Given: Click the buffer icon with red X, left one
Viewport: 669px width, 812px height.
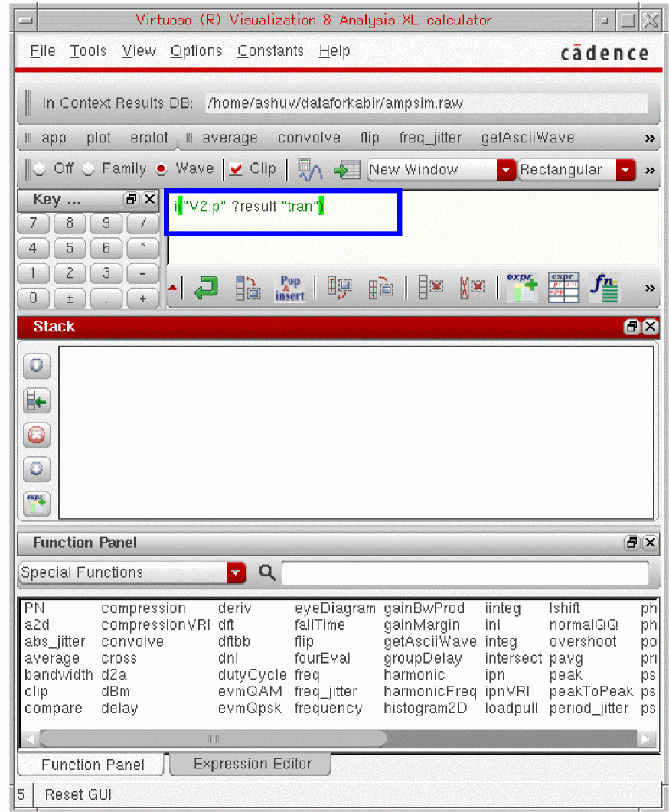Looking at the screenshot, I should (431, 288).
